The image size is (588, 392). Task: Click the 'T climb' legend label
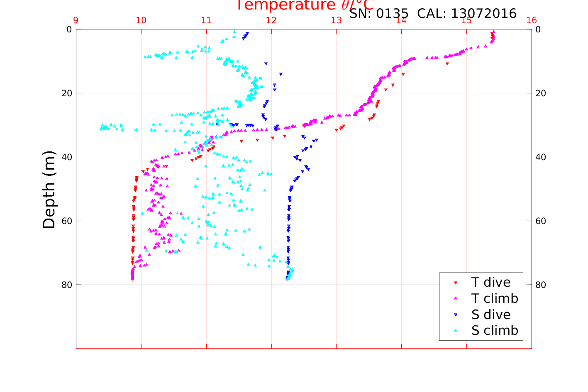click(495, 299)
